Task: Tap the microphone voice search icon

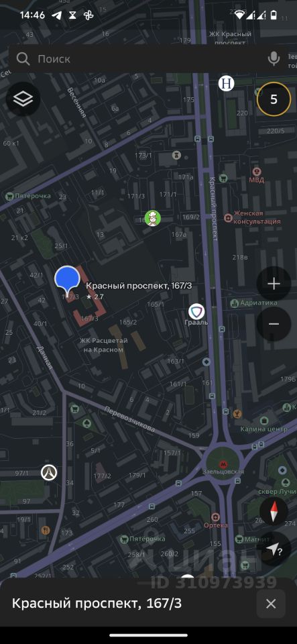Action: [x=274, y=59]
